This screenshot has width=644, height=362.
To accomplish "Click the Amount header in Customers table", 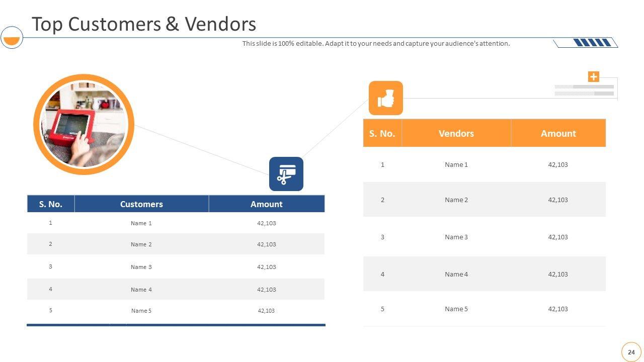I will tap(266, 204).
